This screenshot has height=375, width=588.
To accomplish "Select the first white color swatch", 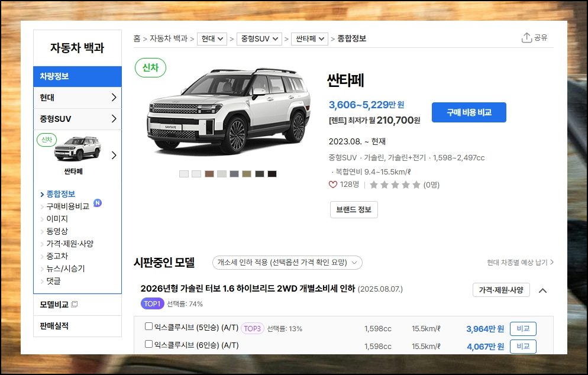I will (184, 174).
